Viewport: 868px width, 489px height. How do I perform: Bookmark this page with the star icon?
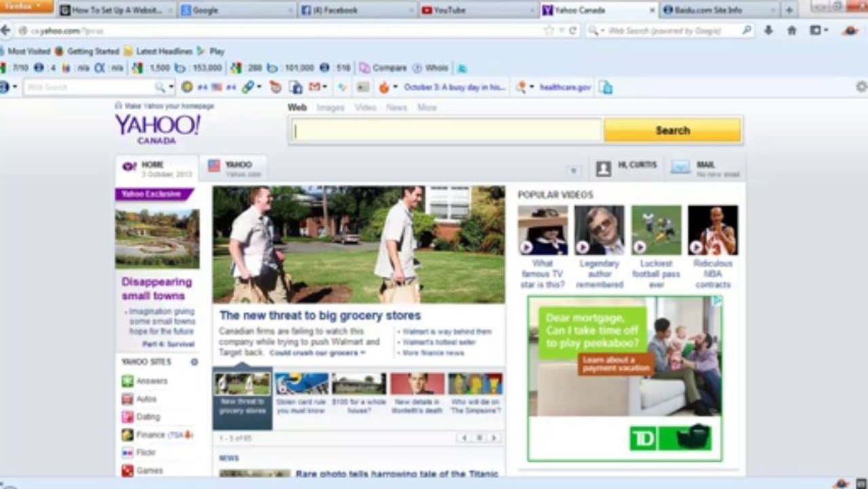[x=548, y=31]
